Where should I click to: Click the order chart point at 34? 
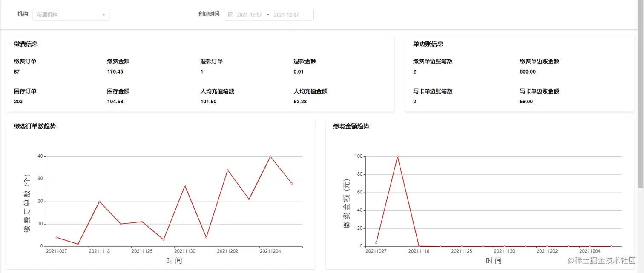tap(227, 170)
